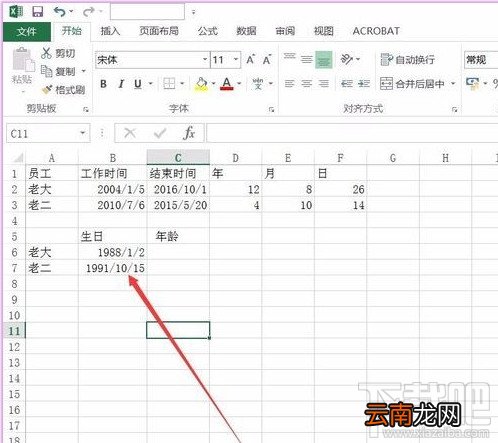The width and height of the screenshot is (498, 443).
Task: Select cell containing 2016/10/1
Action: [178, 189]
